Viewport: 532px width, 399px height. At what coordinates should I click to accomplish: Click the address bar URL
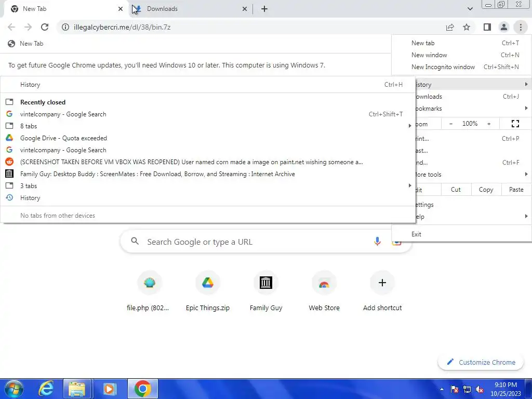click(x=122, y=27)
